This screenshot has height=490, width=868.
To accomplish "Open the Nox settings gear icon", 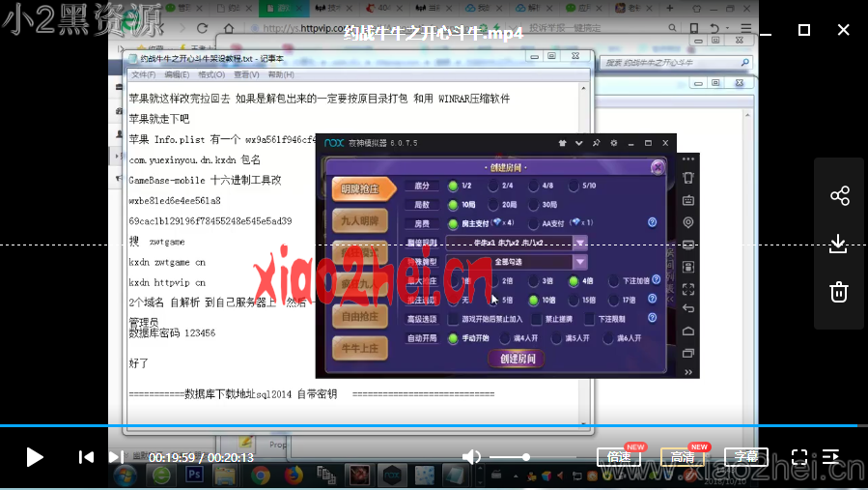I will [x=613, y=143].
